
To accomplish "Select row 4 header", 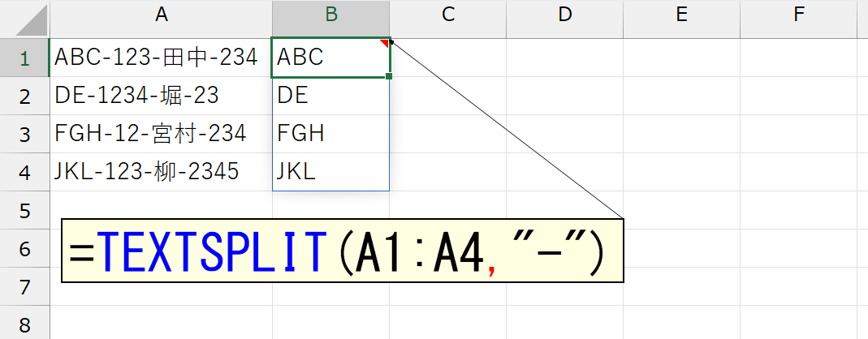I will click(24, 172).
